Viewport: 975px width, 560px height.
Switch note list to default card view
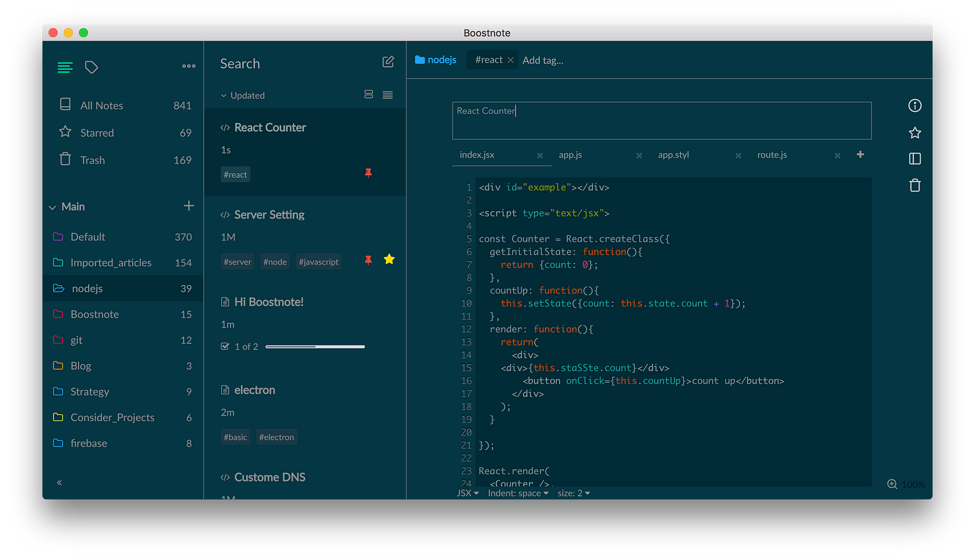pos(369,94)
